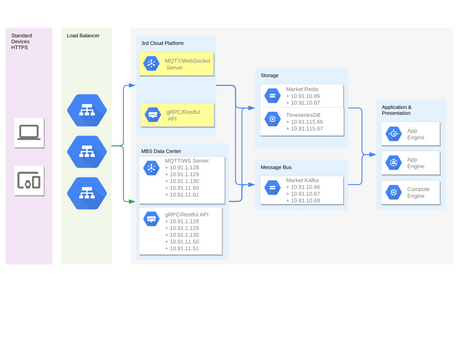Screen dimensions: 466x360
Task: Click the MQTT/WS Server hexagon icon
Action: pyautogui.click(x=151, y=168)
